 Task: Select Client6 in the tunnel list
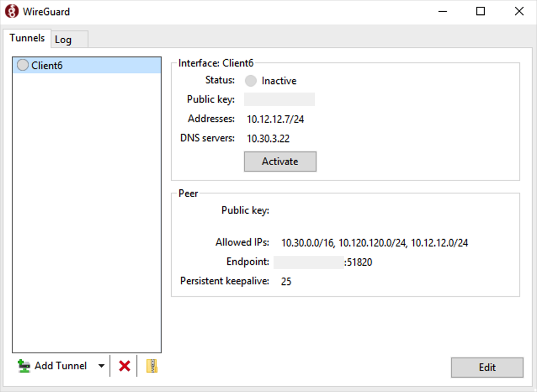(x=87, y=65)
